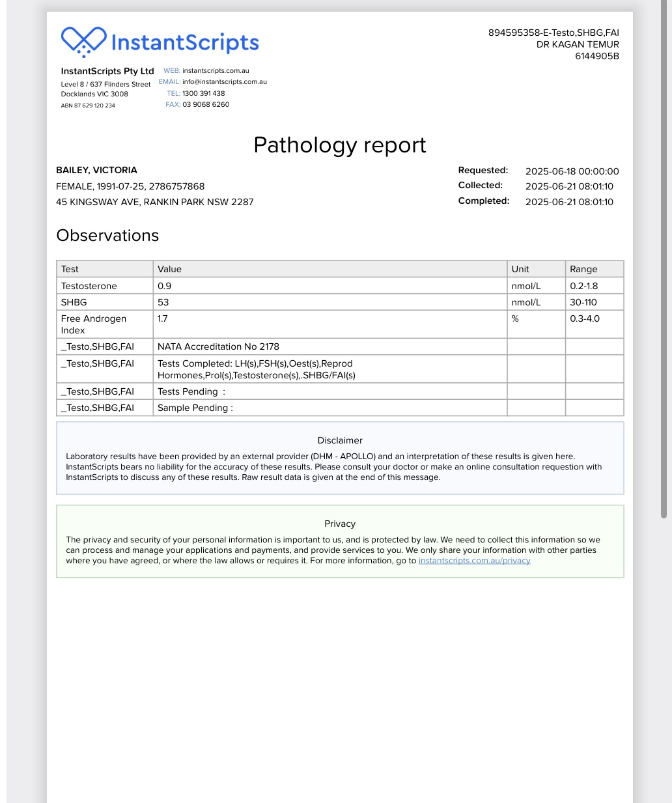
Task: Click the InstantScripts brand name text
Action: 185,42
